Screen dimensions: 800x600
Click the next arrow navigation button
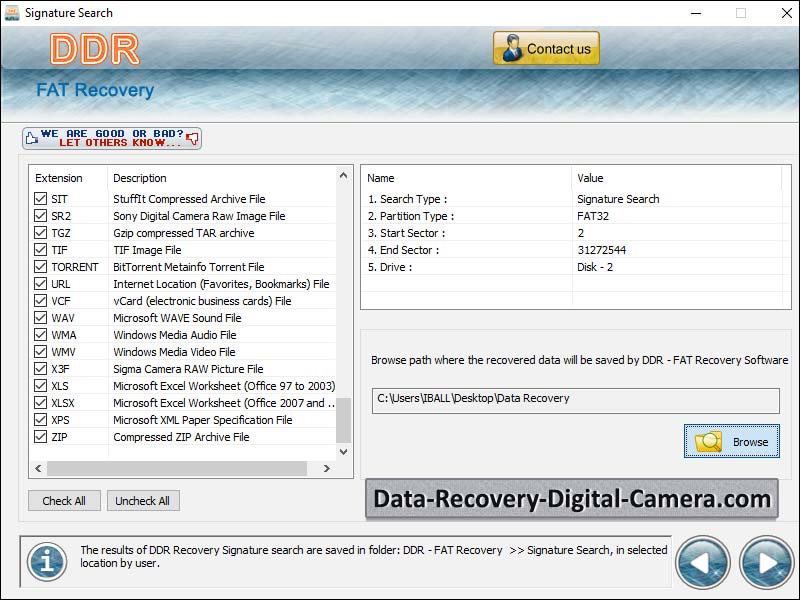point(766,563)
